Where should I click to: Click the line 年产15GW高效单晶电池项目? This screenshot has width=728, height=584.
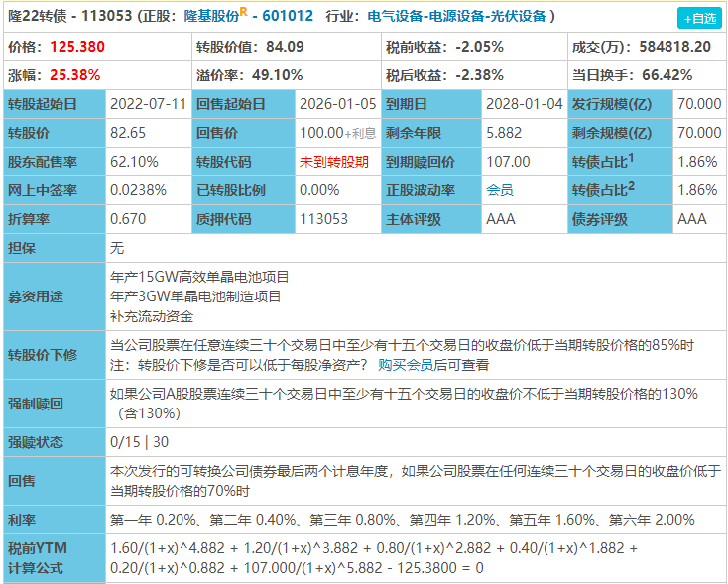tap(199, 277)
